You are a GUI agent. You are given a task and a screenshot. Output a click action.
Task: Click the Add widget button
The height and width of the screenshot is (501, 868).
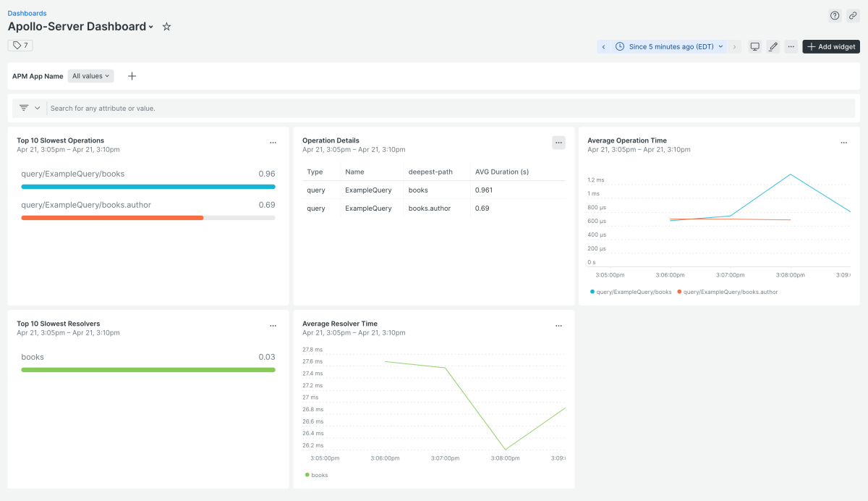831,46
